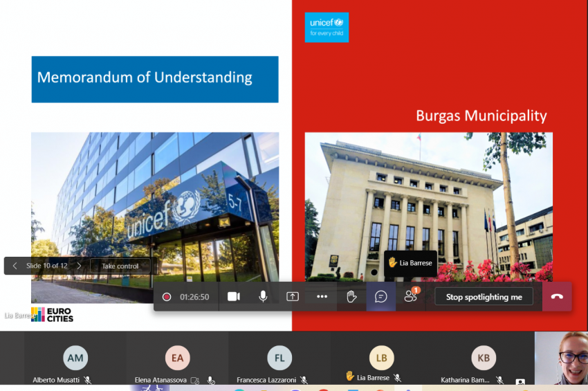
Task: Toggle the camera on or off
Action: tap(234, 296)
